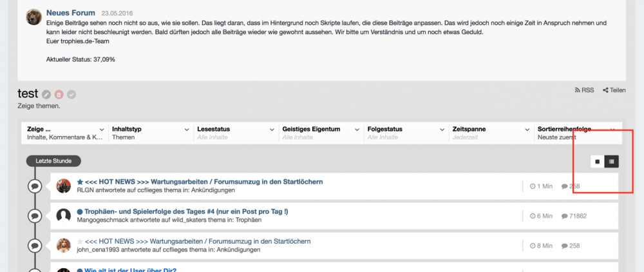Expand the Zeige ... filter dropdown
Viewport: 644px width, 272px height.
64,133
